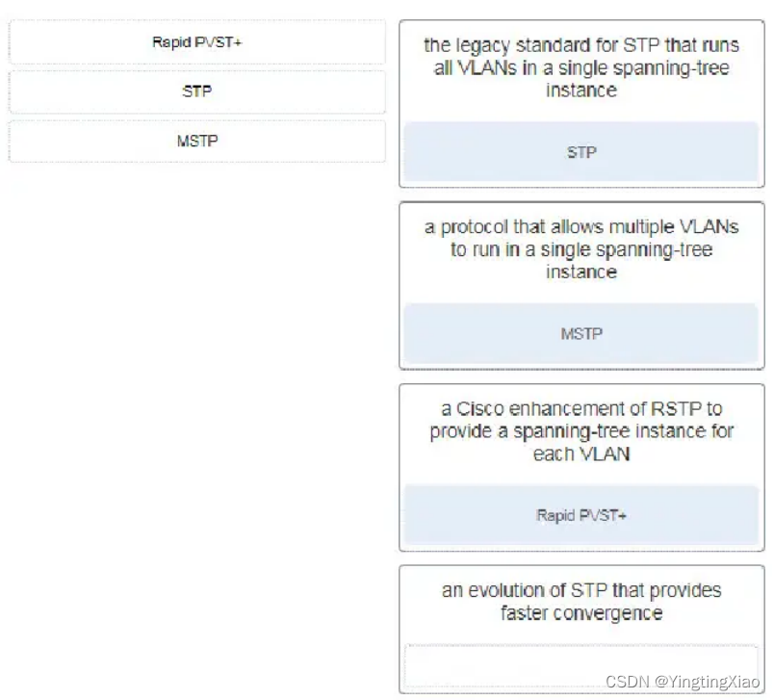Select the MSTP draggable tile
Screen dimensions: 774x700
[x=196, y=142]
